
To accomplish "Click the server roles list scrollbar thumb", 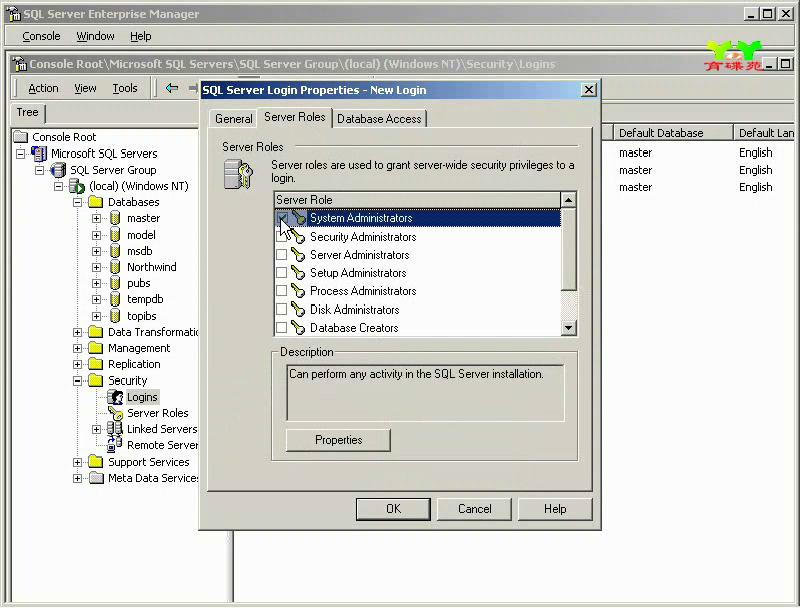I will 568,249.
